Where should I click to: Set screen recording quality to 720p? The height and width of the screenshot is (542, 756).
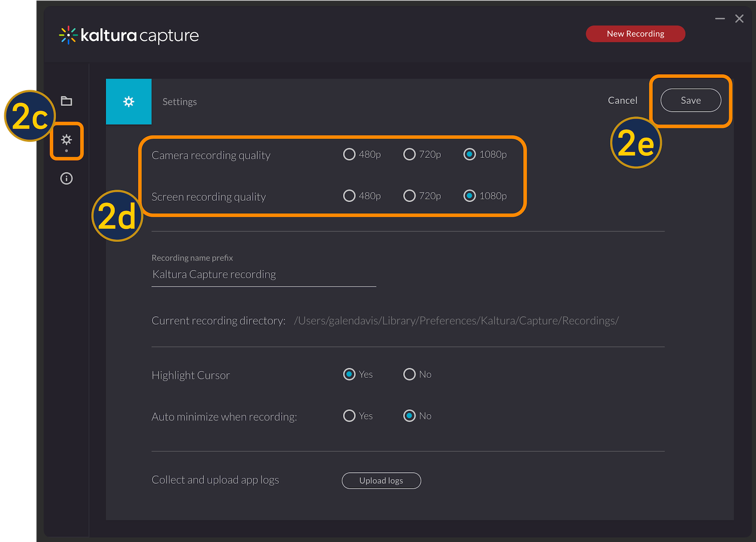coord(410,196)
